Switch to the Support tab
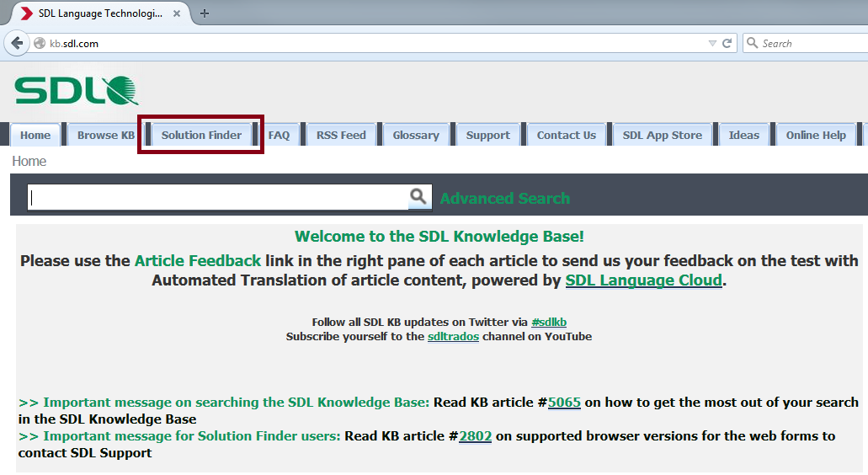This screenshot has height=475, width=868. pos(487,135)
